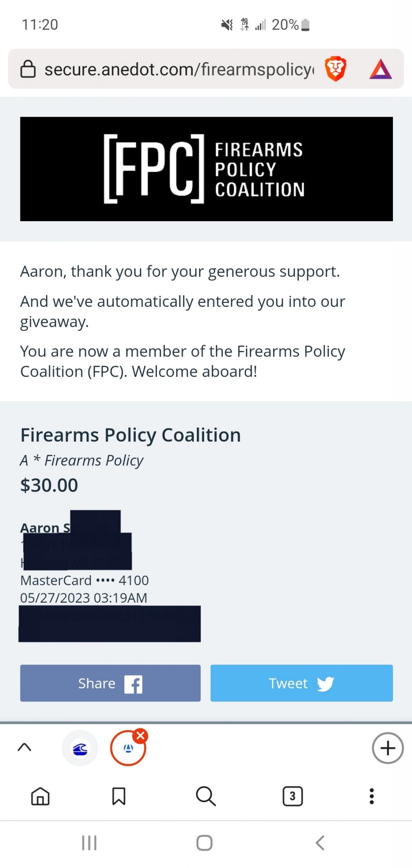The height and width of the screenshot is (868, 412).
Task: Tap the Brave Shields lion icon
Action: pos(336,69)
